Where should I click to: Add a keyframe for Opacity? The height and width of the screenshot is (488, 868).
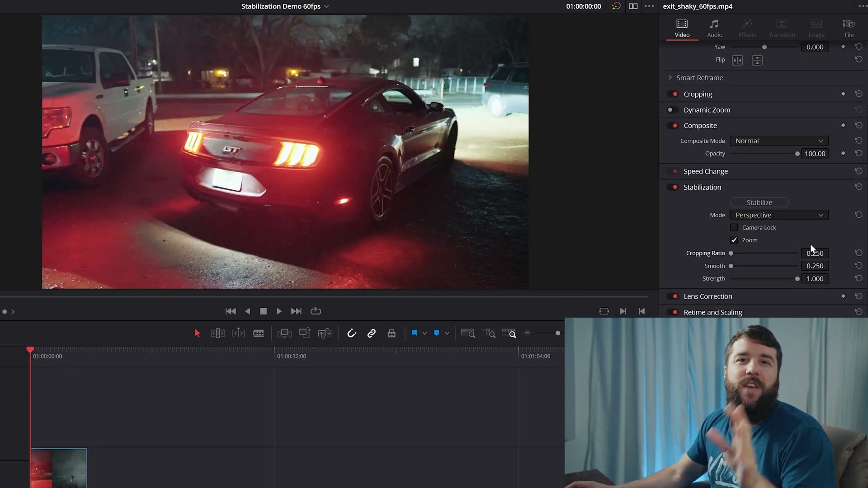pos(843,154)
